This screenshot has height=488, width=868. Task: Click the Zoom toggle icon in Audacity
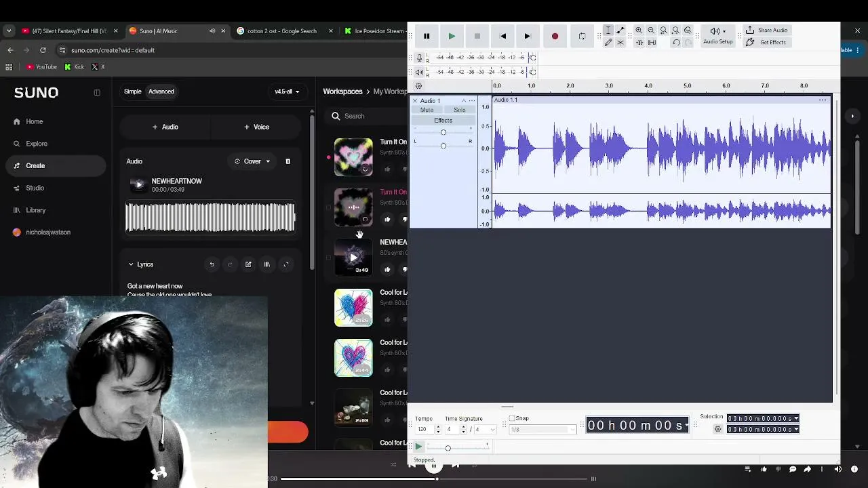[688, 30]
